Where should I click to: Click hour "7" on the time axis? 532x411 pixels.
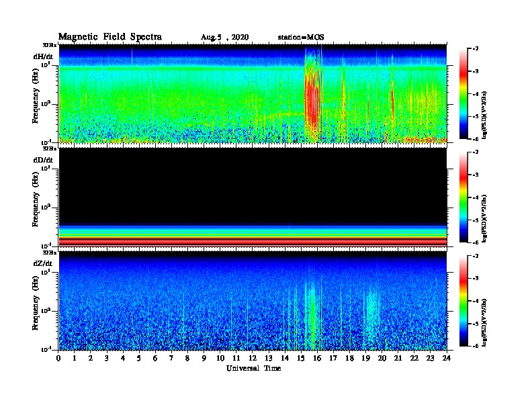point(171,358)
